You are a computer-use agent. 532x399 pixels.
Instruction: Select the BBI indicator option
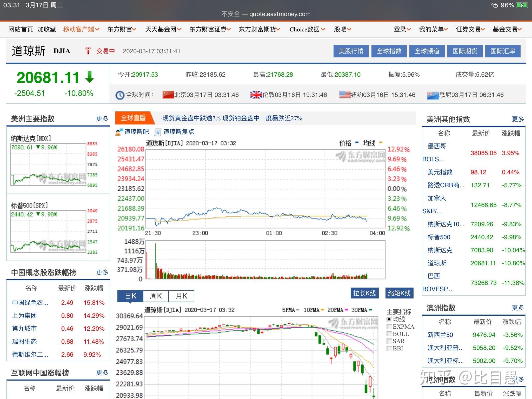click(x=389, y=348)
